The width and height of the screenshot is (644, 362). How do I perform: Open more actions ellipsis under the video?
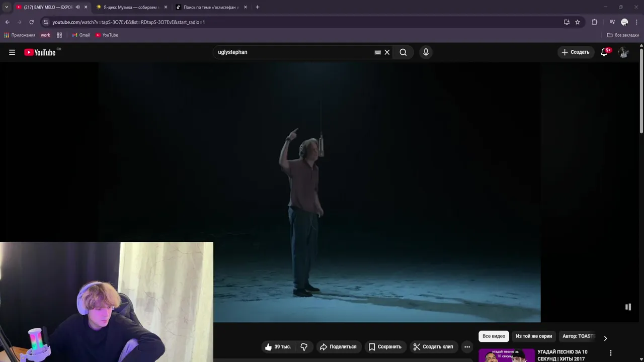pos(467,347)
